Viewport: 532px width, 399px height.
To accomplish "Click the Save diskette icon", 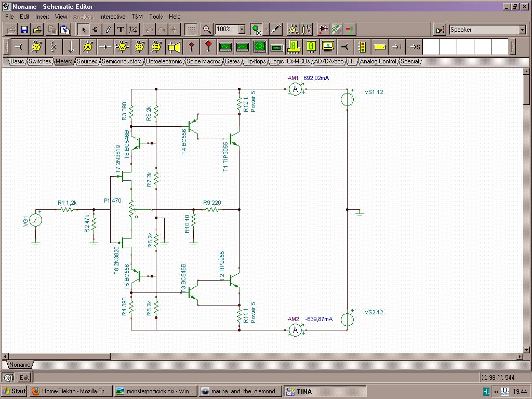I will [24, 30].
